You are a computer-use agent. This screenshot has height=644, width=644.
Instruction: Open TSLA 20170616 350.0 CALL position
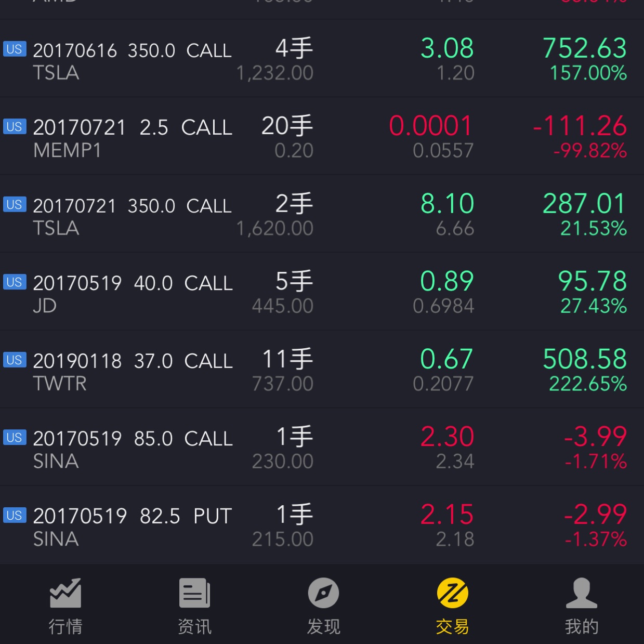click(x=133, y=51)
